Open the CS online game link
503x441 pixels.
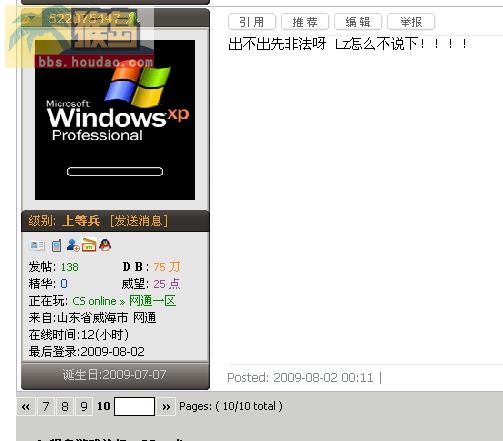pos(94,301)
